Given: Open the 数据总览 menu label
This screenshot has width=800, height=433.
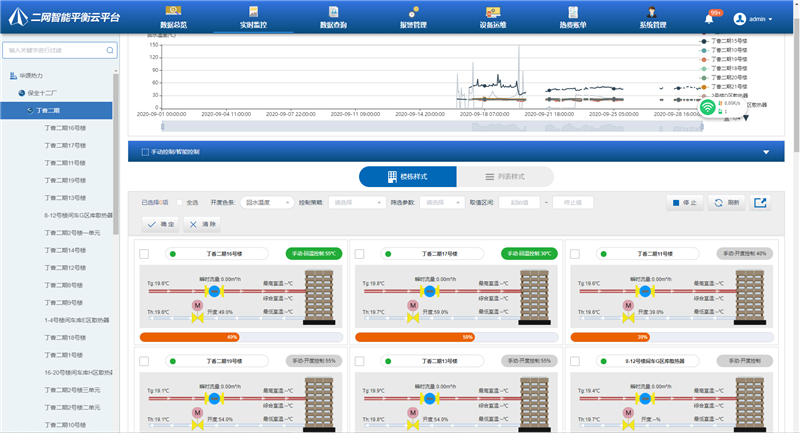Looking at the screenshot, I should tap(173, 24).
